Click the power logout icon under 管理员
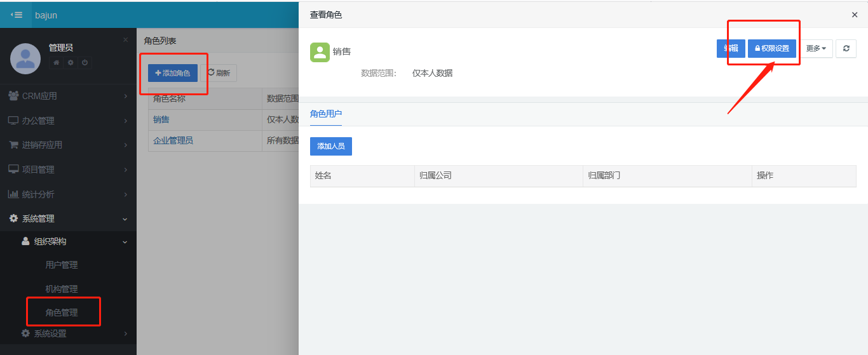The image size is (868, 355). point(85,63)
